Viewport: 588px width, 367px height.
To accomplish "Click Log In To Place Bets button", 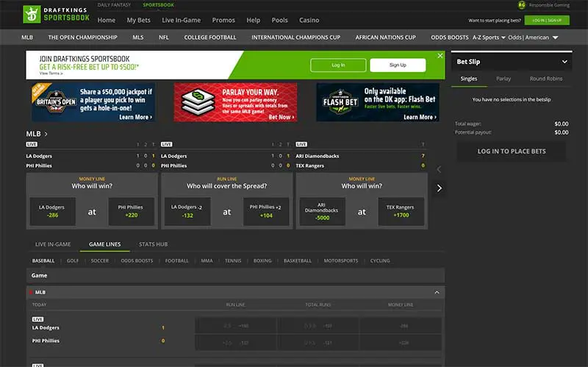I will (x=512, y=151).
